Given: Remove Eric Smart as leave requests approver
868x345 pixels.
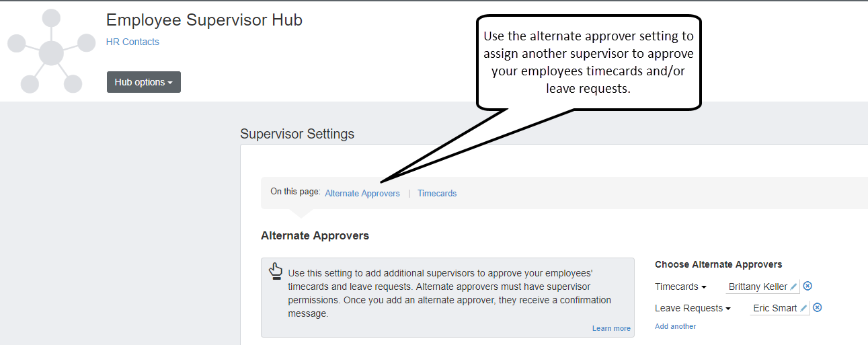Looking at the screenshot, I should (x=817, y=307).
